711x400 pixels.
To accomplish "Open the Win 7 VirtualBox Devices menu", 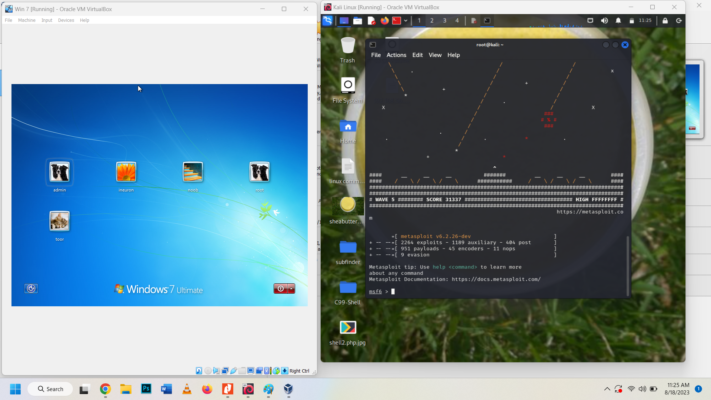I will 66,20.
